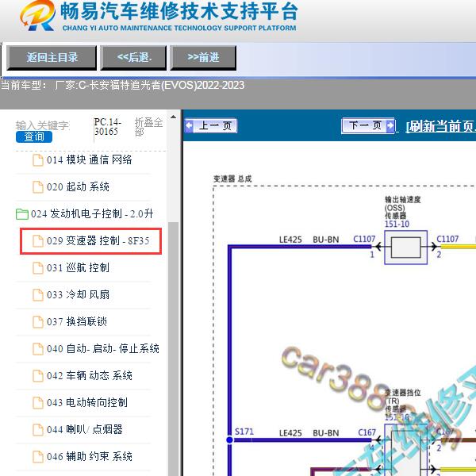Click right arrow icon on 下一页 button
This screenshot has width=476, height=476.
tap(390, 125)
